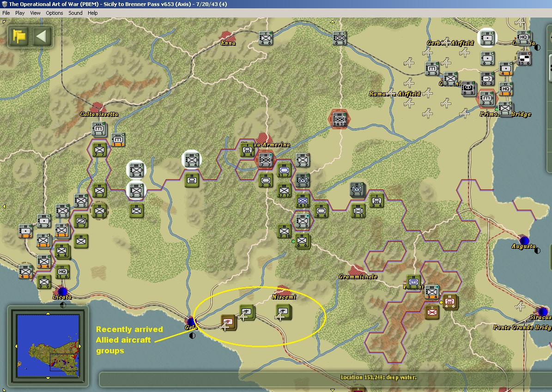The height and width of the screenshot is (392, 552).
Task: Select the green unit 5-7
Action: pos(81,221)
